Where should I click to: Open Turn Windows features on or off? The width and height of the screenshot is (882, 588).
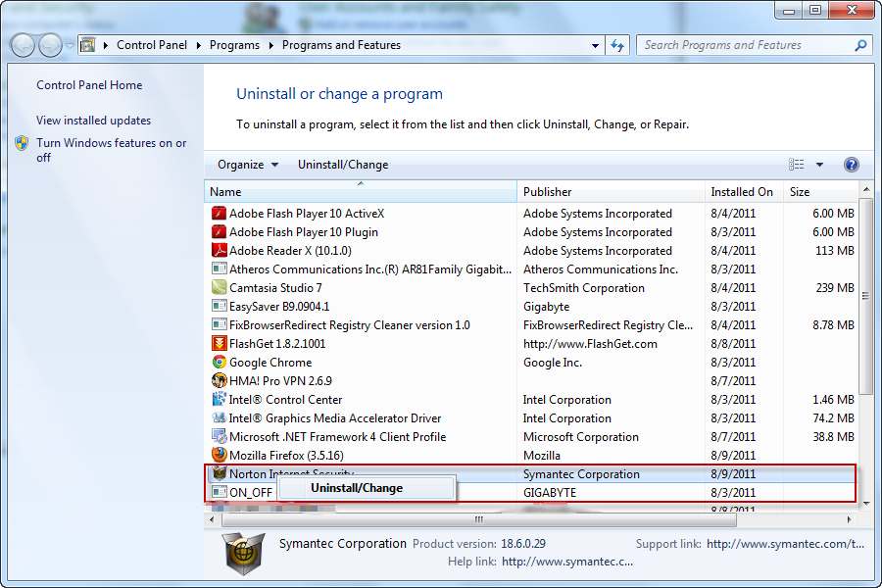click(x=112, y=150)
